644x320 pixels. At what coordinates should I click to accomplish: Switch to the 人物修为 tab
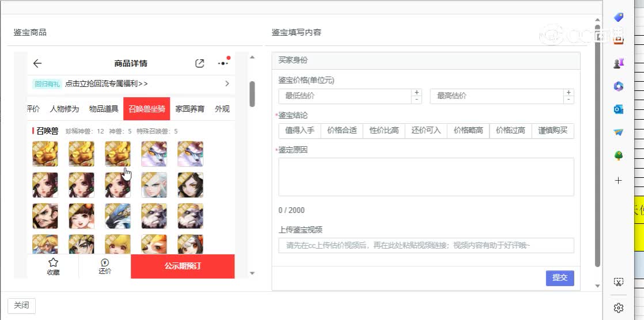(65, 109)
